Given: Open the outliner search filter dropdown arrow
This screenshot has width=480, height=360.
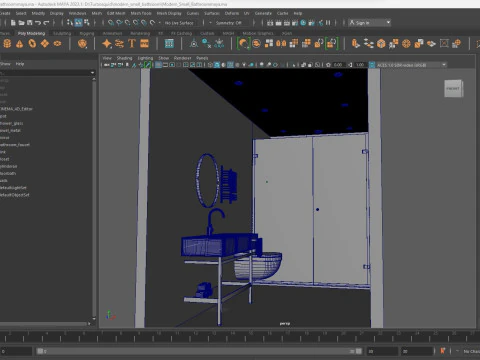Looking at the screenshot, I should click(92, 72).
